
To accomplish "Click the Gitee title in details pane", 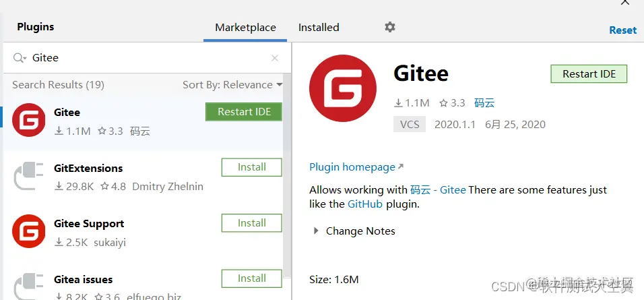I will click(x=421, y=74).
